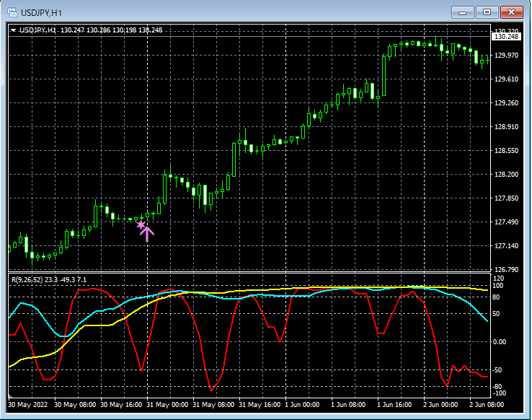
Task: Click the 129.610 price scale label
Action: (x=505, y=79)
